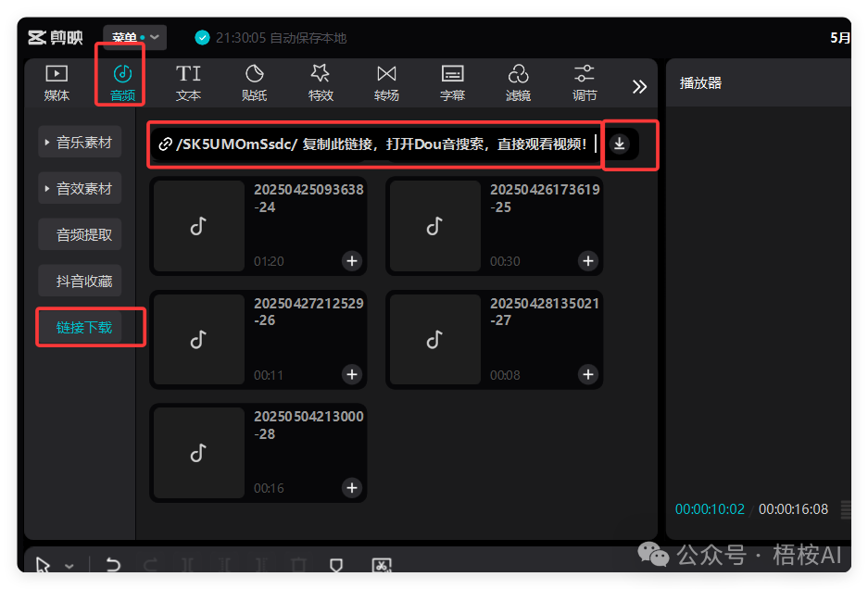Click the file name 20250425093638-24
Image resolution: width=868 pixels, height=589 pixels.
[308, 198]
